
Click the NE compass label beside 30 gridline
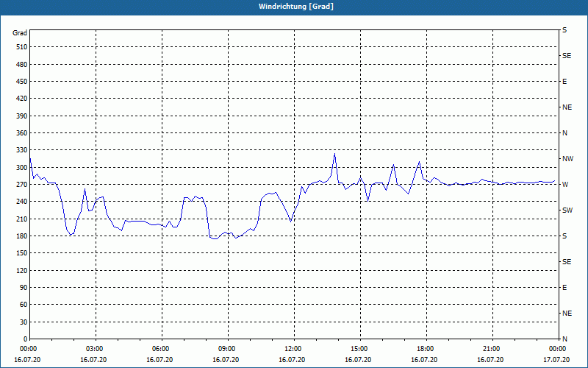(567, 314)
